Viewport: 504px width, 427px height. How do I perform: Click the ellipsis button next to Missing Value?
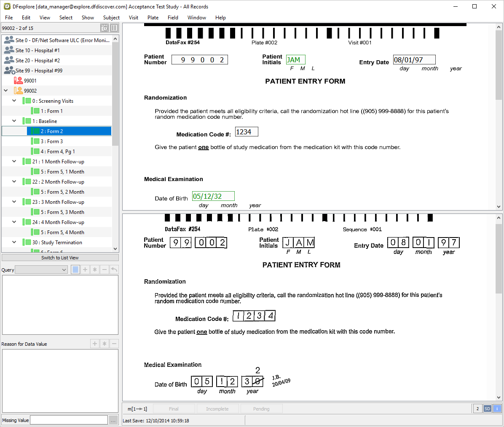pyautogui.click(x=113, y=420)
